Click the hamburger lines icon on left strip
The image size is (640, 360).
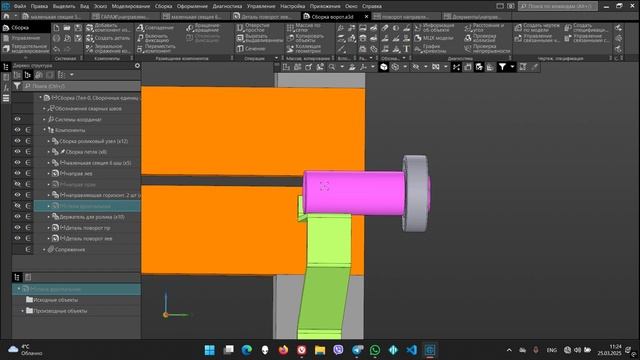6,98
